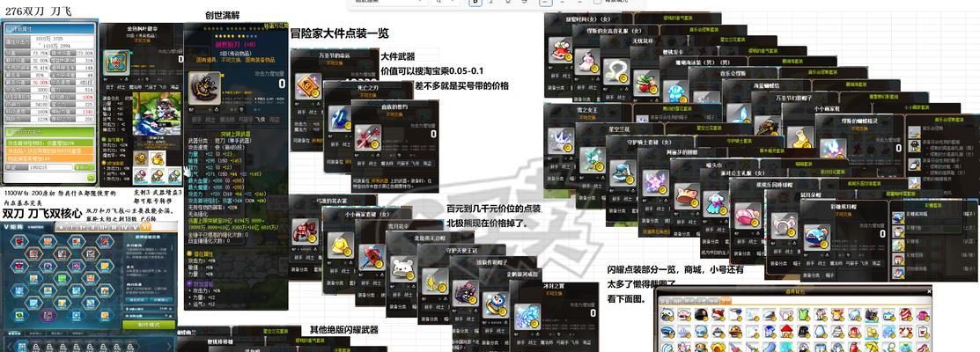Click the 大件武器 note text
The width and height of the screenshot is (980, 352).
[x=398, y=57]
